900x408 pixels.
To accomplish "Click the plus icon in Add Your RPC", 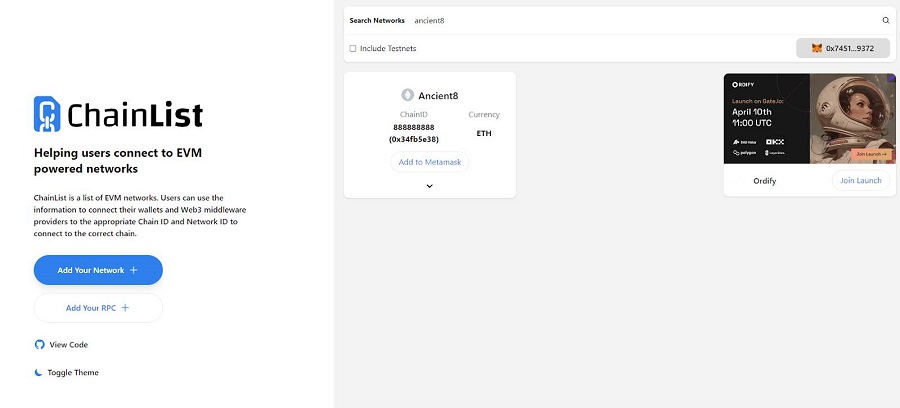I will 125,308.
